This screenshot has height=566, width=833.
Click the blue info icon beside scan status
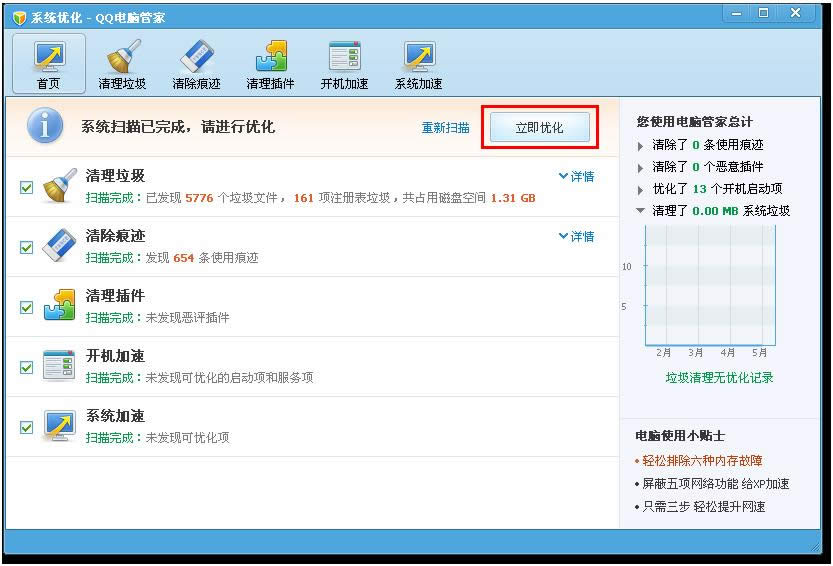coord(45,126)
